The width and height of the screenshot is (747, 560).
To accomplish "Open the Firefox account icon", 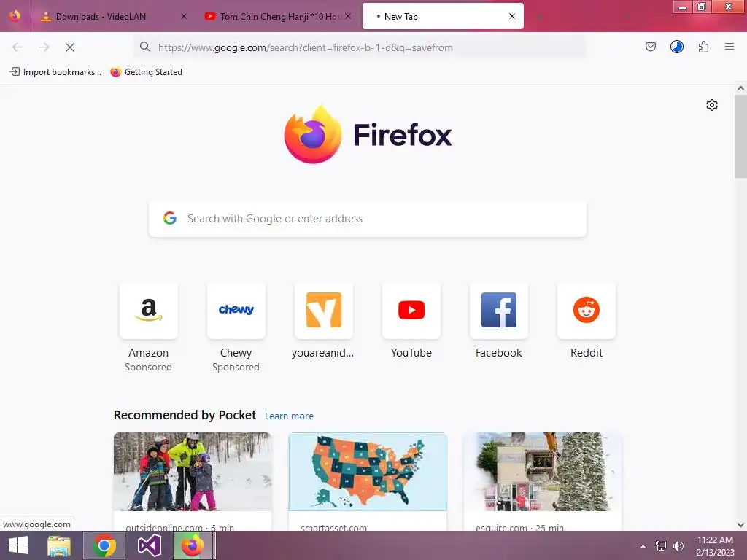I will pos(677,47).
